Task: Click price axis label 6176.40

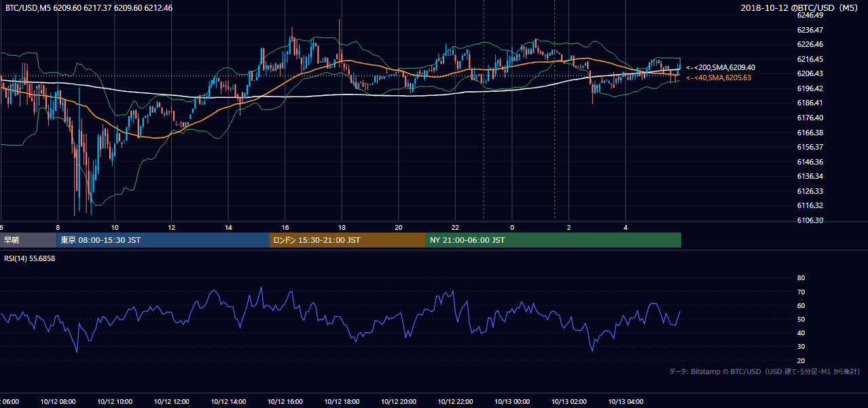Action: click(x=810, y=118)
